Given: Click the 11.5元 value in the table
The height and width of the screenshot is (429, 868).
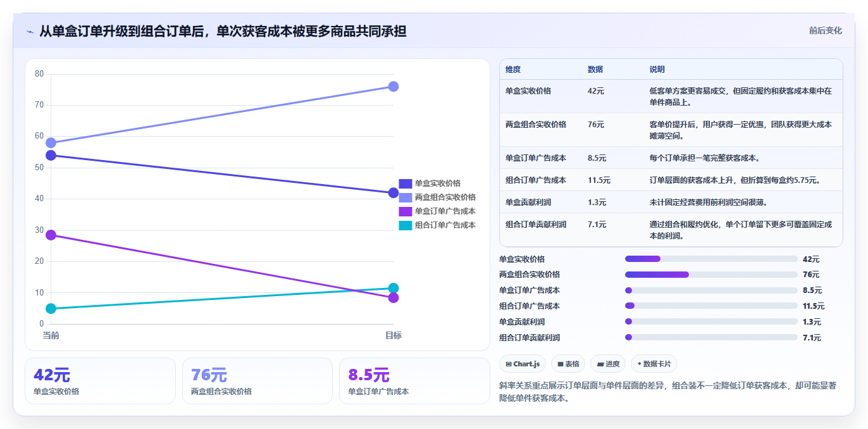Looking at the screenshot, I should pyautogui.click(x=599, y=180).
